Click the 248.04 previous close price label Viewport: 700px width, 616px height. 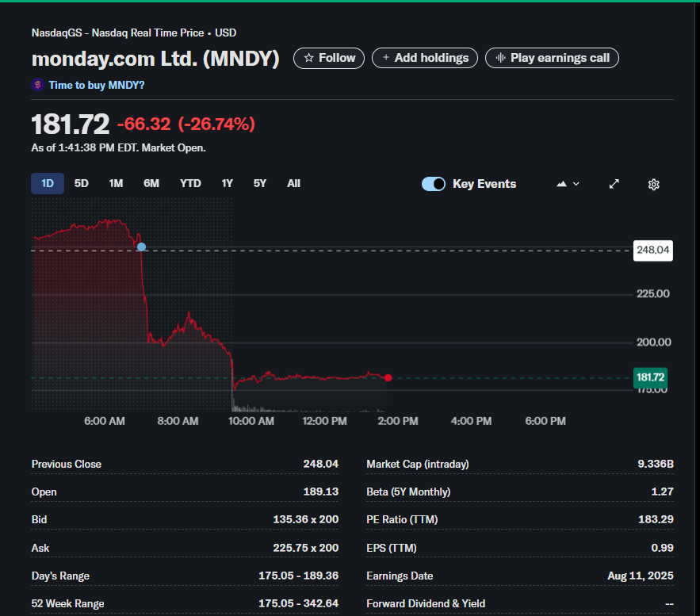click(x=652, y=250)
